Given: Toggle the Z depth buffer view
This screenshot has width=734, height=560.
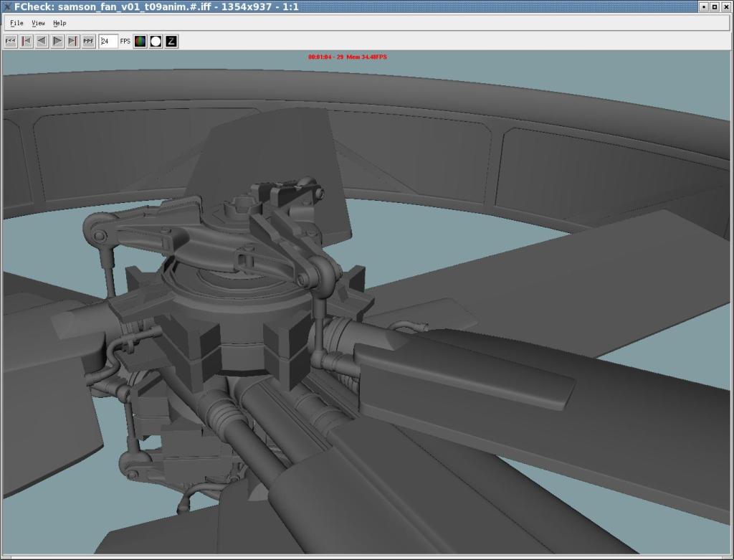Looking at the screenshot, I should click(171, 42).
